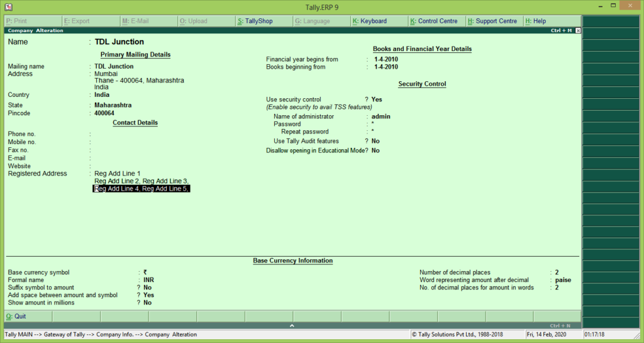This screenshot has width=644, height=343.
Task: Click the time display 01:17:18
Action: click(x=594, y=334)
